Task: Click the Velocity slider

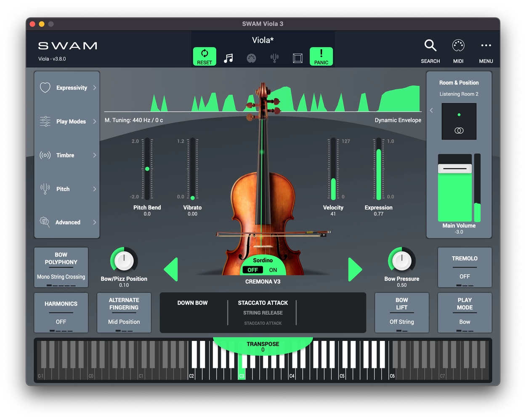Action: click(x=333, y=169)
